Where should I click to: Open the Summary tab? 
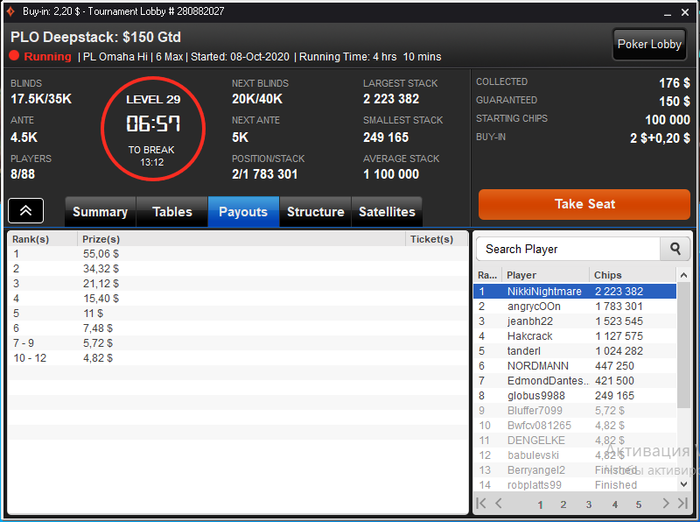100,212
